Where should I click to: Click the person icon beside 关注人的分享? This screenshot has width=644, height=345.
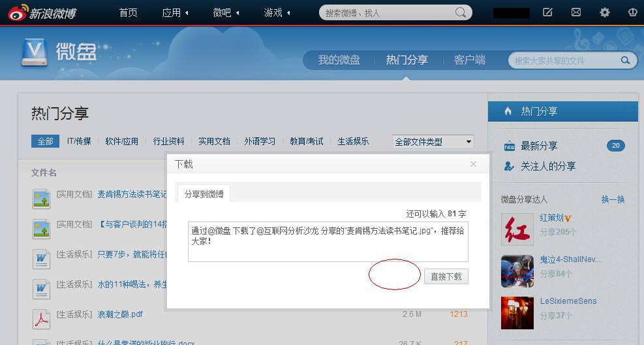pos(509,166)
